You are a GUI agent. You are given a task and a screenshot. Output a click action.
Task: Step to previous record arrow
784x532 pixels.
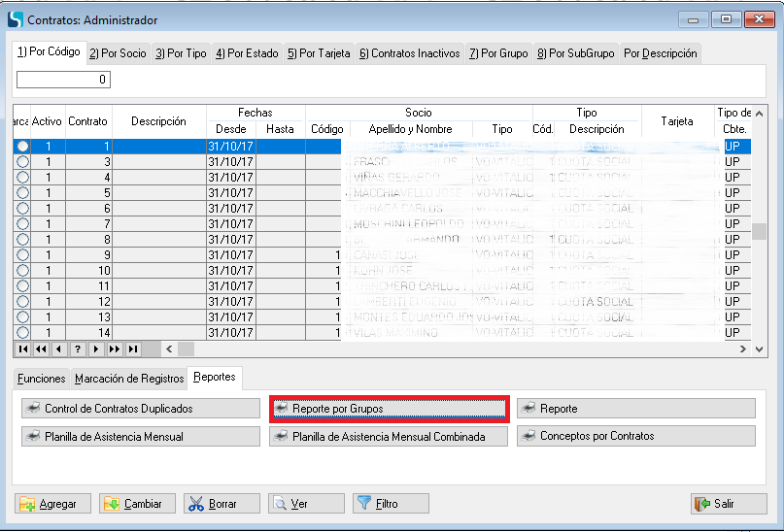58,349
